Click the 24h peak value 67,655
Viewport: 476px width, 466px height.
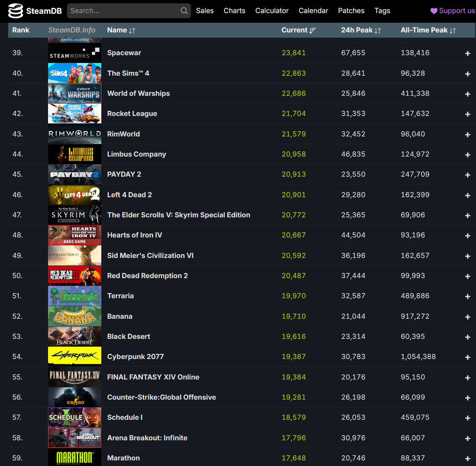pyautogui.click(x=353, y=53)
